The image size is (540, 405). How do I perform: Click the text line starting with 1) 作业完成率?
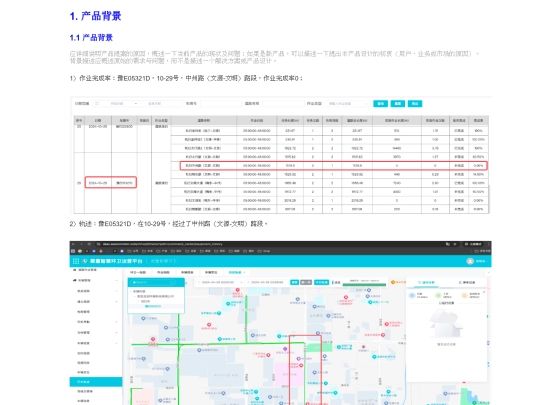[186, 79]
